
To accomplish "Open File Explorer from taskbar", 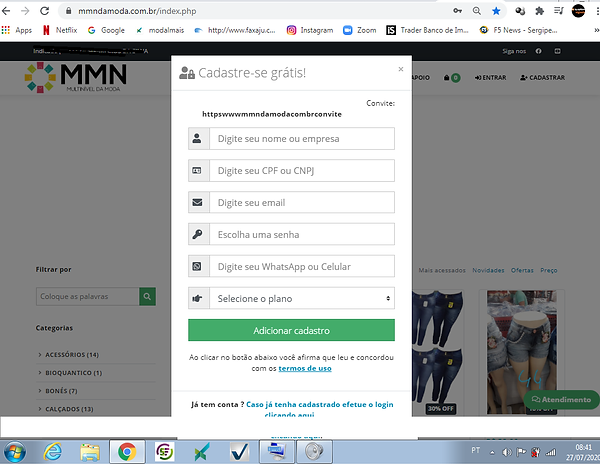I will tap(90, 452).
